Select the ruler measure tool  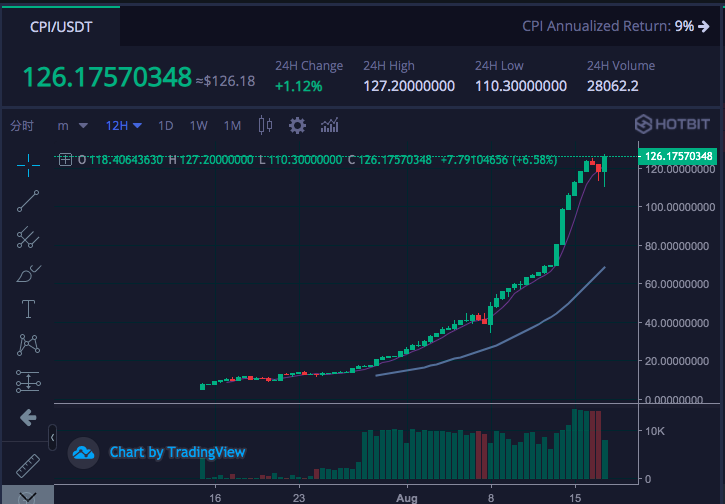(28, 466)
